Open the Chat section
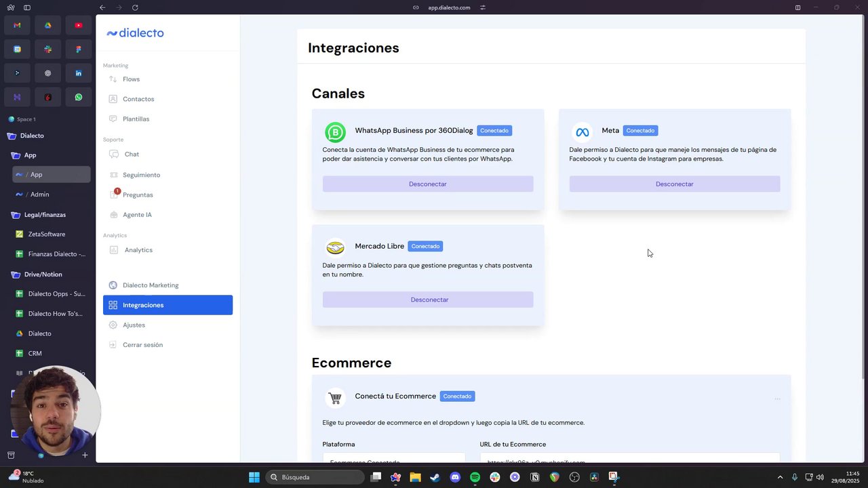 pos(167,155)
